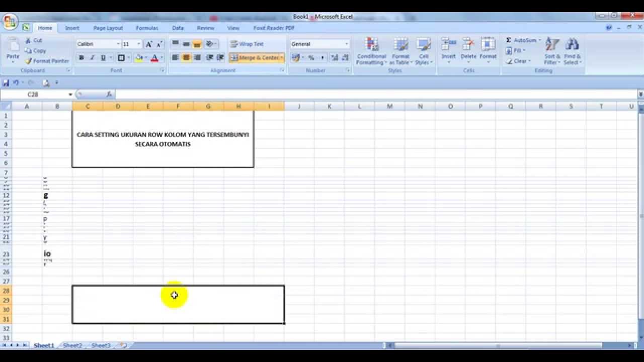Cut the selected cell contents
The image size is (644, 362).
click(34, 40)
